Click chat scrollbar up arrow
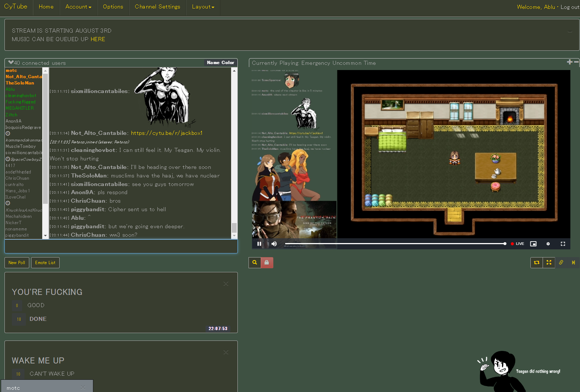This screenshot has height=392, width=580. click(x=234, y=70)
